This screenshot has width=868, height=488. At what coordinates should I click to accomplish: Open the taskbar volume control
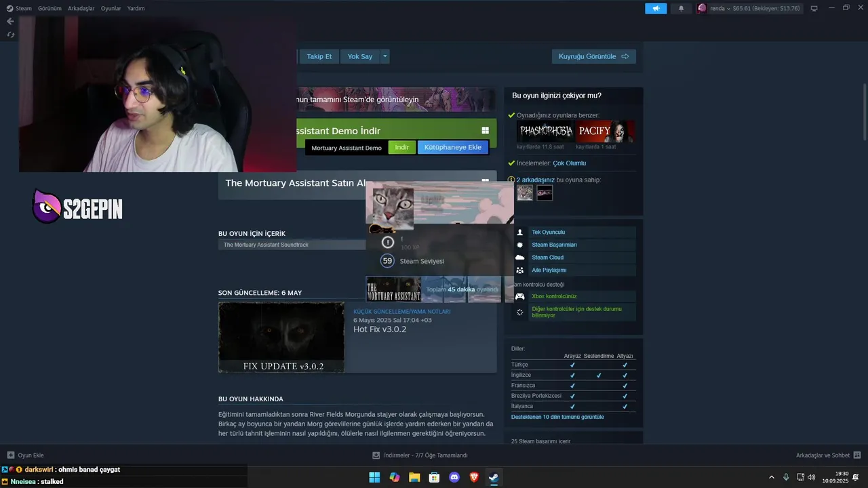[812, 477]
